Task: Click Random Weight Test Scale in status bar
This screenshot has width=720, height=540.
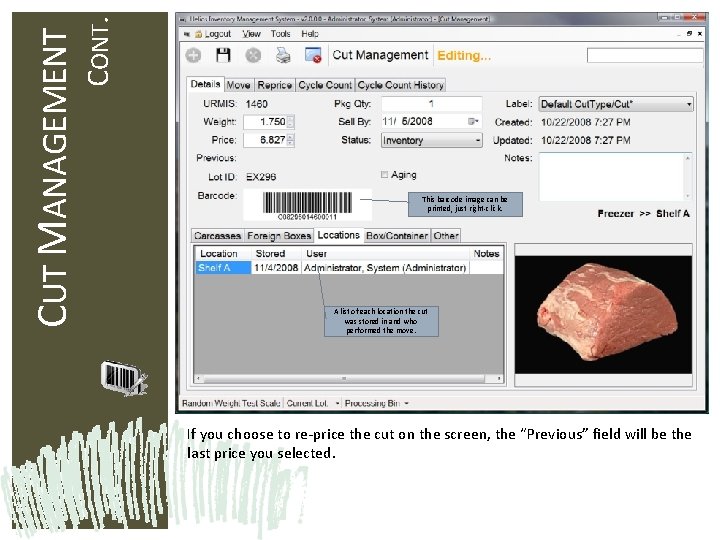Action: 231,403
